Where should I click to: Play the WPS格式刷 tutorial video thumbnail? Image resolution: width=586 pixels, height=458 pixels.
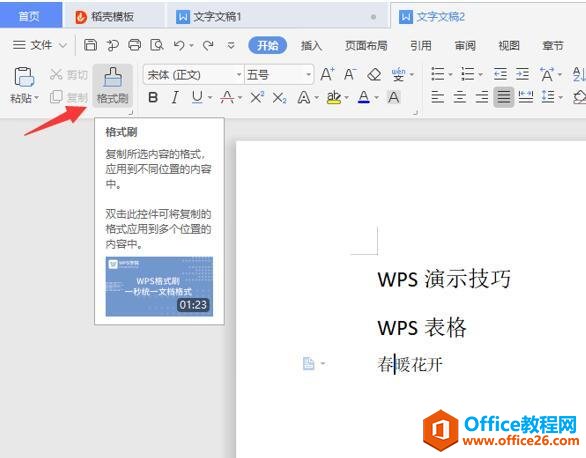[x=159, y=287]
